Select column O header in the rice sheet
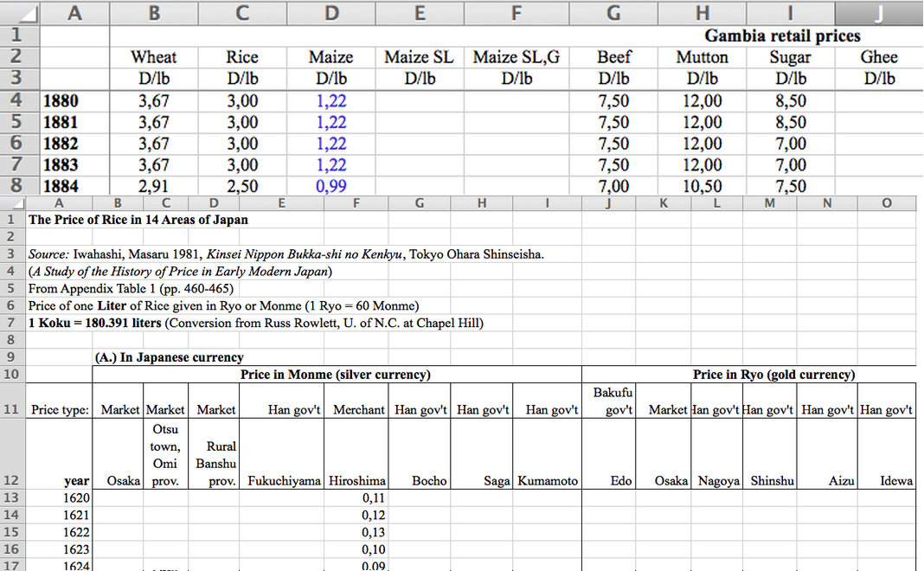The width and height of the screenshot is (924, 571). 885,203
